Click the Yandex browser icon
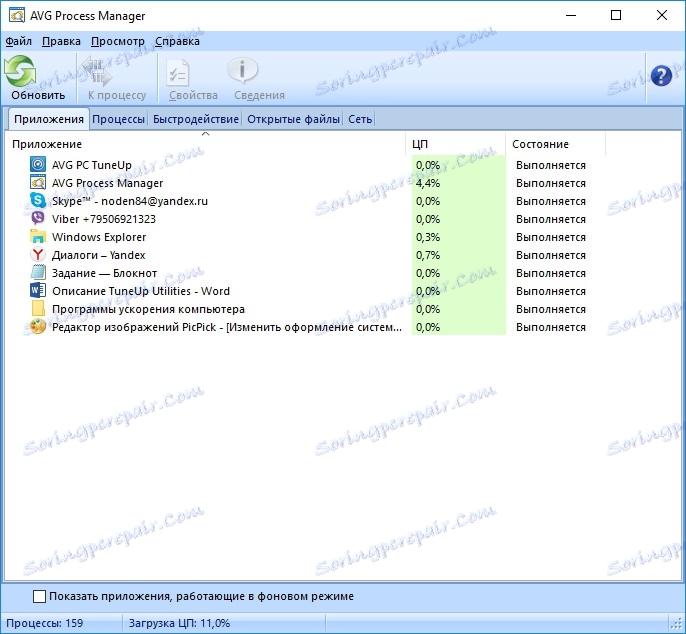The image size is (686, 634). point(38,254)
